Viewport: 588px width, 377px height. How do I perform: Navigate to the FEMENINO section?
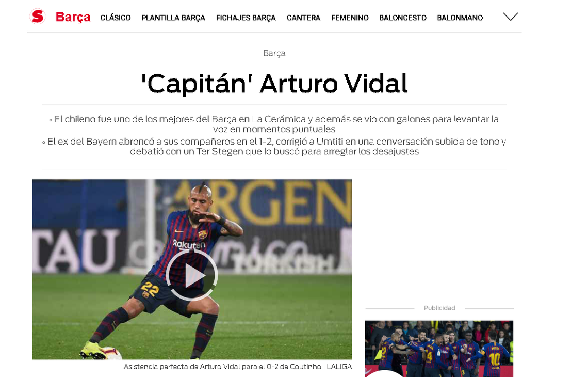tap(350, 18)
